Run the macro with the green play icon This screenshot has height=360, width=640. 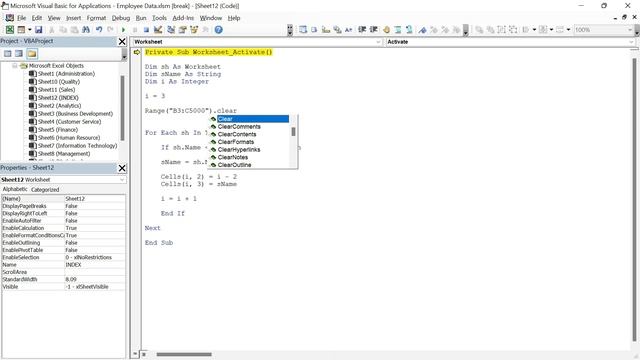[x=123, y=29]
